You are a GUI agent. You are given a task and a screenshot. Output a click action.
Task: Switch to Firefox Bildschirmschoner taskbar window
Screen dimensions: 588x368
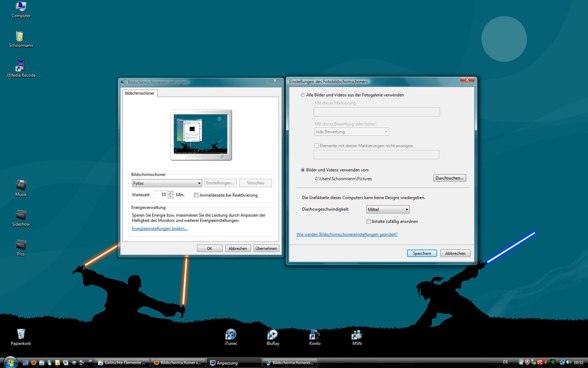[x=178, y=363]
